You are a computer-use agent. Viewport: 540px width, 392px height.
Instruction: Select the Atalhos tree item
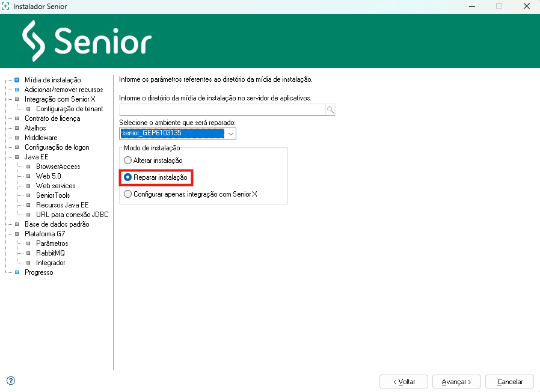pyautogui.click(x=35, y=128)
